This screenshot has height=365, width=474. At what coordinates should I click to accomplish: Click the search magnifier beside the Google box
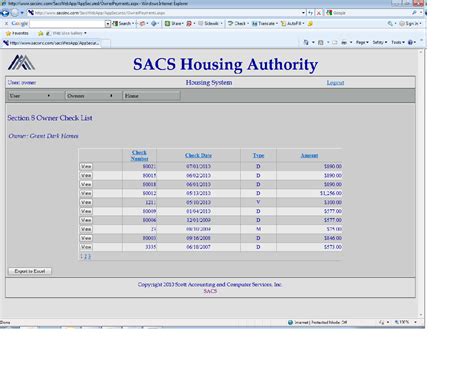tap(414, 13)
